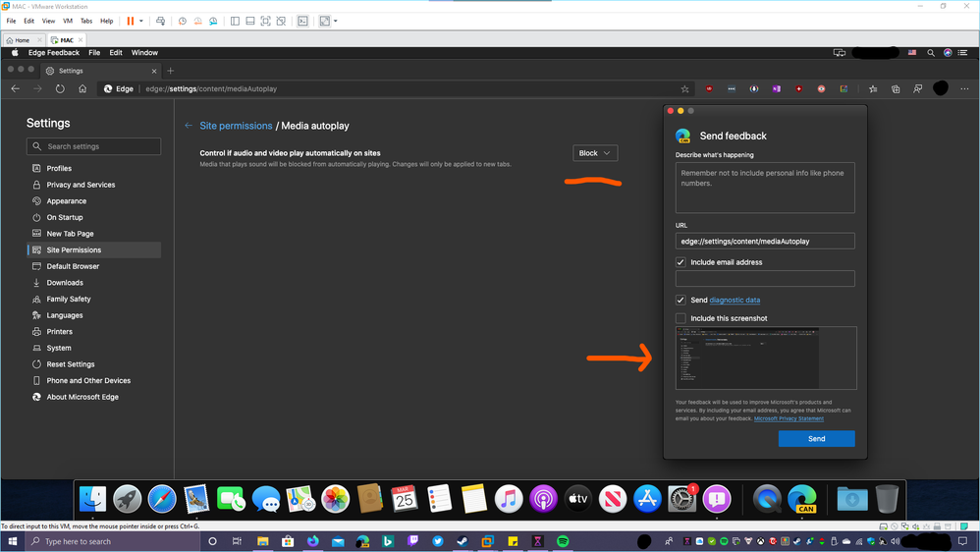Screen dimensions: 980x552
Task: Switch to the VMware Home tab
Action: click(x=23, y=40)
